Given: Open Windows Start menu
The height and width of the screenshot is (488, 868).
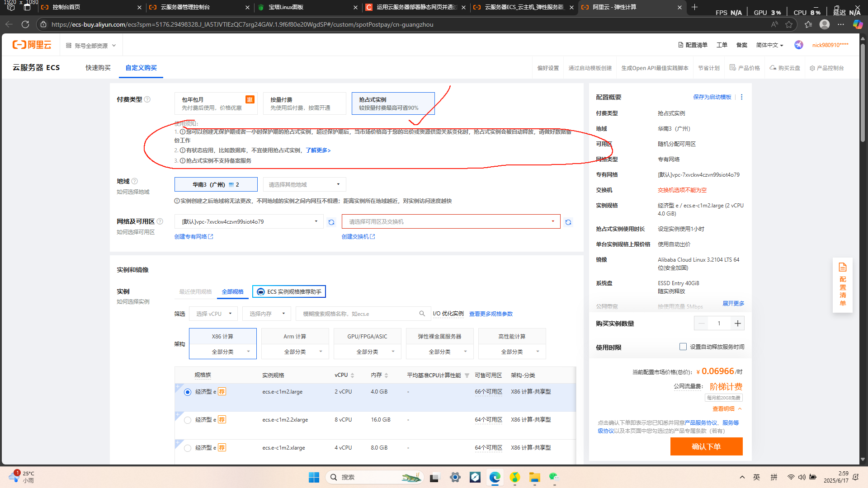Looking at the screenshot, I should (314, 477).
